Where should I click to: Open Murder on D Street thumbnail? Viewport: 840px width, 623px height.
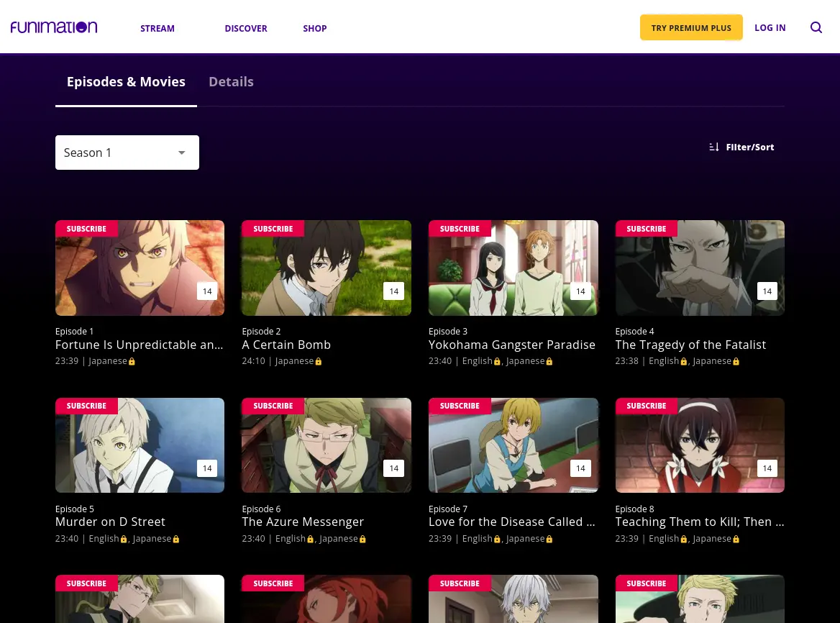click(x=140, y=445)
